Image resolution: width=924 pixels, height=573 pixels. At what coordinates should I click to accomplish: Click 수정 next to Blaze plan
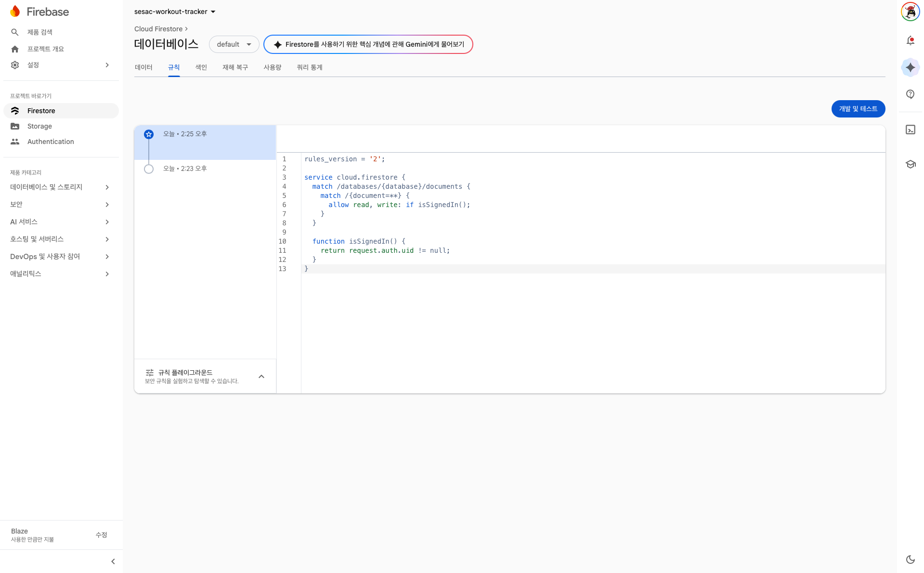(x=101, y=535)
